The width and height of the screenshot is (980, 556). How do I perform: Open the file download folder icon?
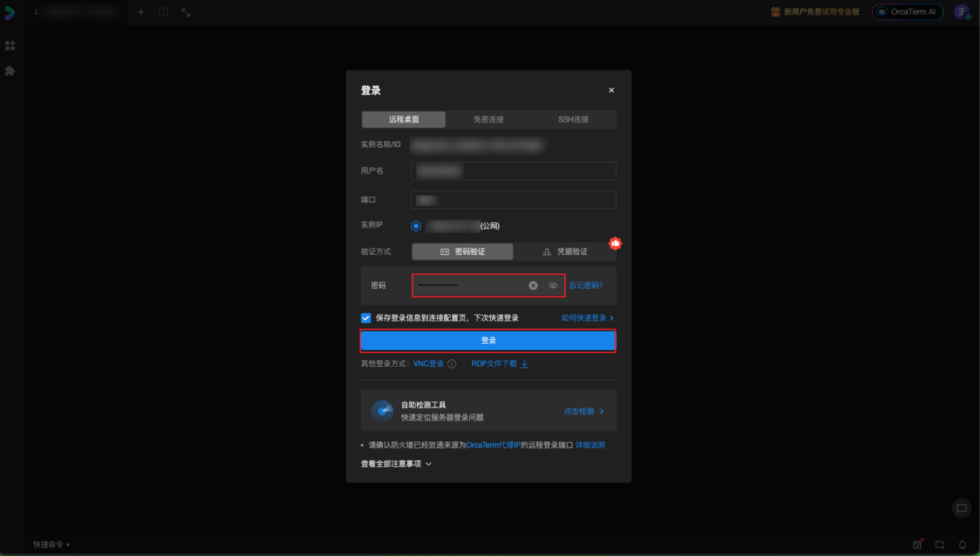click(939, 545)
